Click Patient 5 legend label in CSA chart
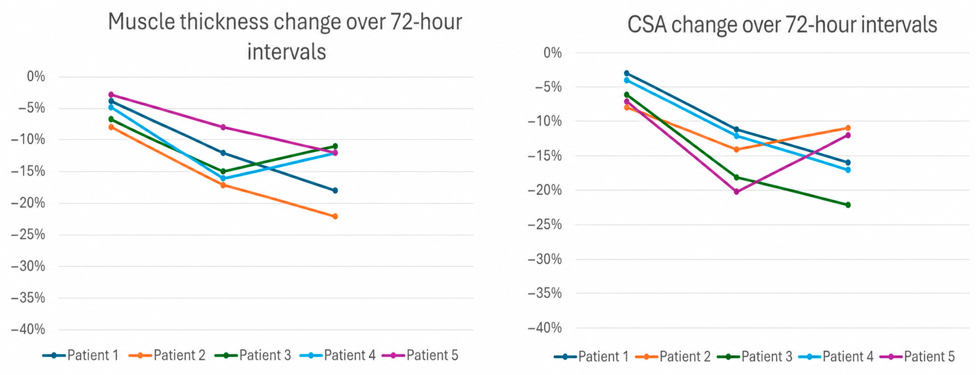 tap(929, 357)
